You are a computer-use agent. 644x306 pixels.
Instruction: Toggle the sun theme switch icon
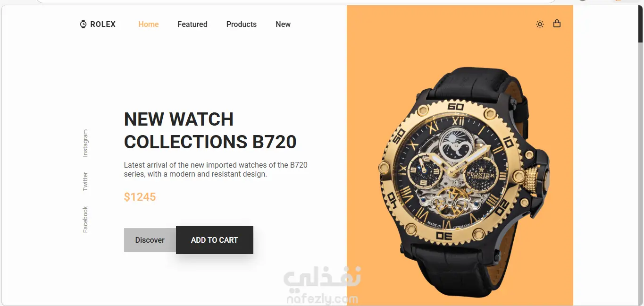(540, 24)
